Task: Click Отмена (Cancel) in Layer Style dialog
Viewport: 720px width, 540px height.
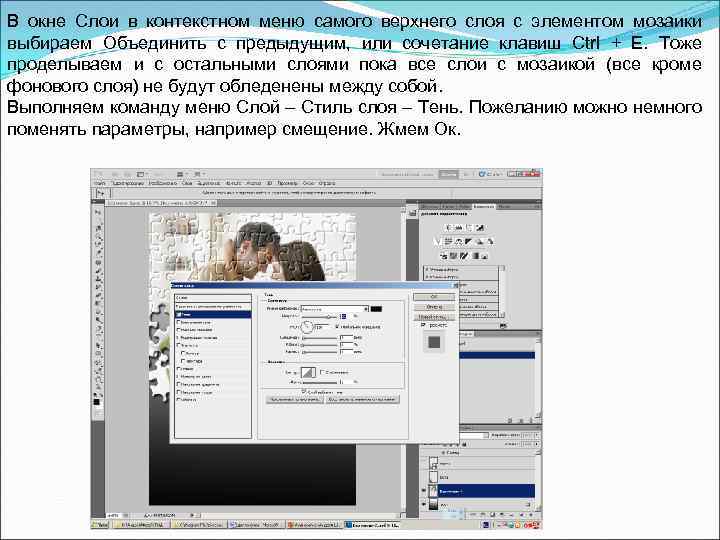Action: [434, 307]
